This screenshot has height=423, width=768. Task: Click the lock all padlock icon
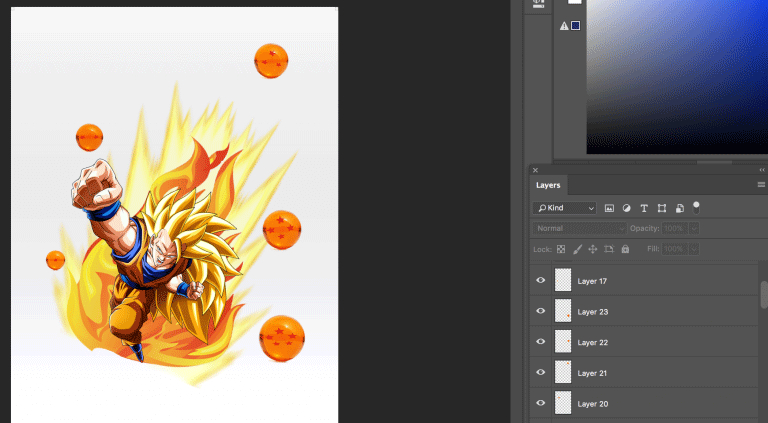pyautogui.click(x=625, y=248)
